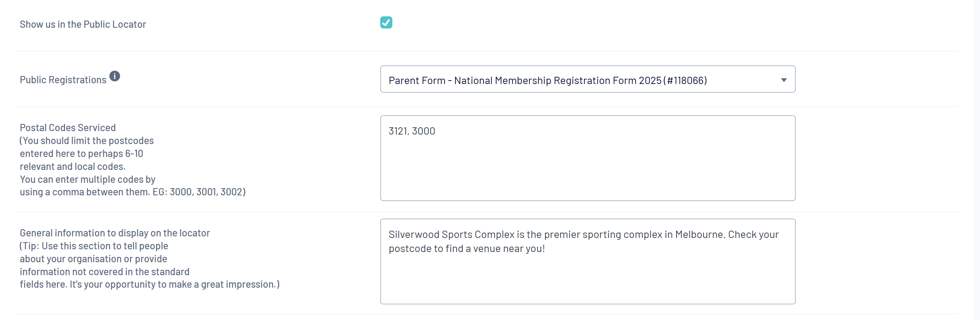Viewport: 980px width, 320px height.
Task: Click the vertical scrollbar on the page edge
Action: 977,160
